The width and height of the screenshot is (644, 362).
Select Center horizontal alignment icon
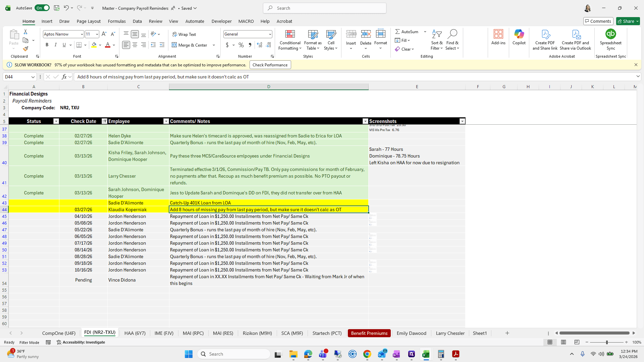click(135, 45)
